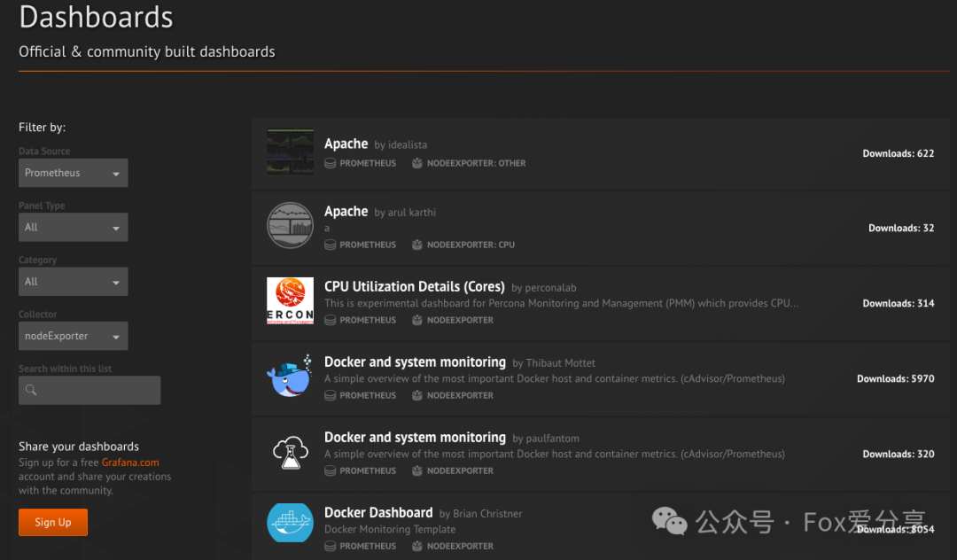Open the Docker Dashboard title
The image size is (957, 560).
point(378,513)
